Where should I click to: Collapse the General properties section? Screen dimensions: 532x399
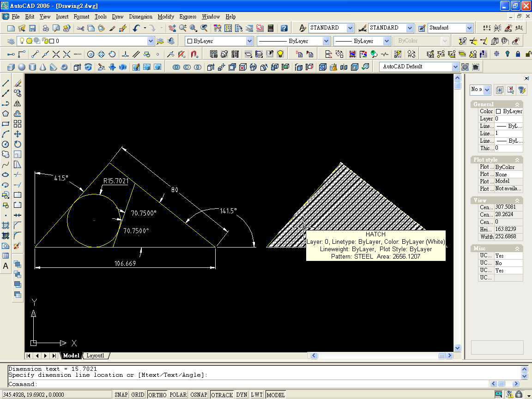coord(517,104)
